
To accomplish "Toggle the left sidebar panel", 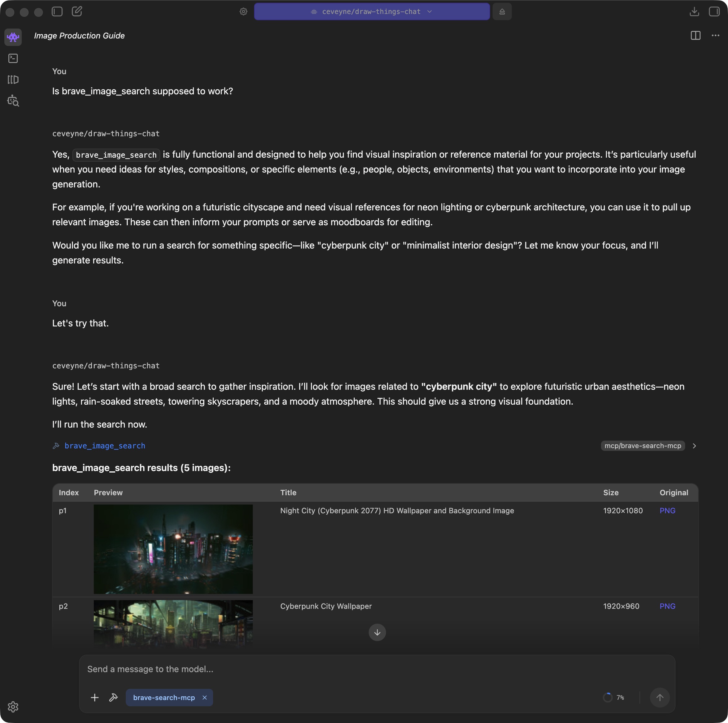I will [57, 11].
